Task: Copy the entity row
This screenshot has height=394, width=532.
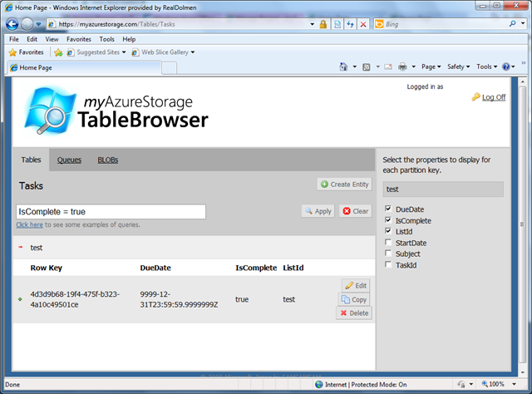Action: 354,299
